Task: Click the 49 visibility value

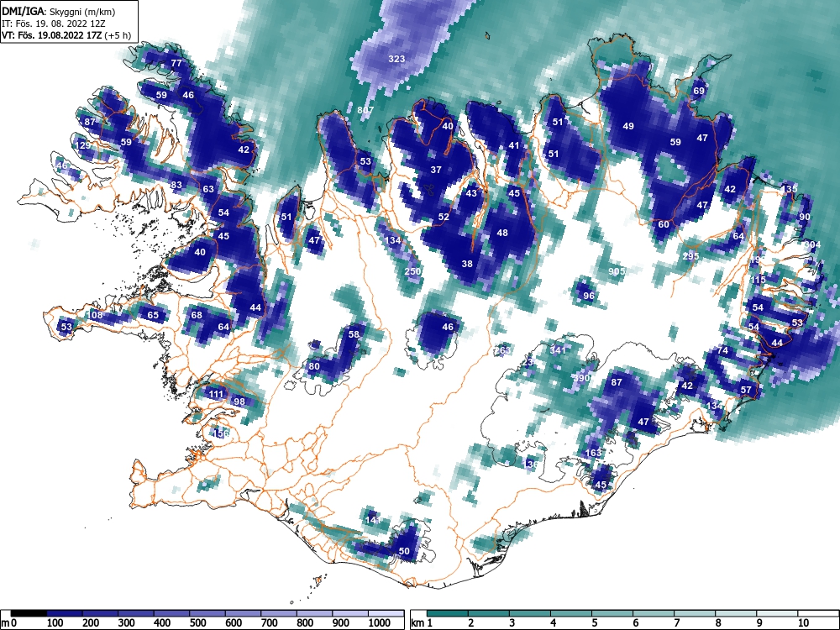Action: pyautogui.click(x=628, y=127)
